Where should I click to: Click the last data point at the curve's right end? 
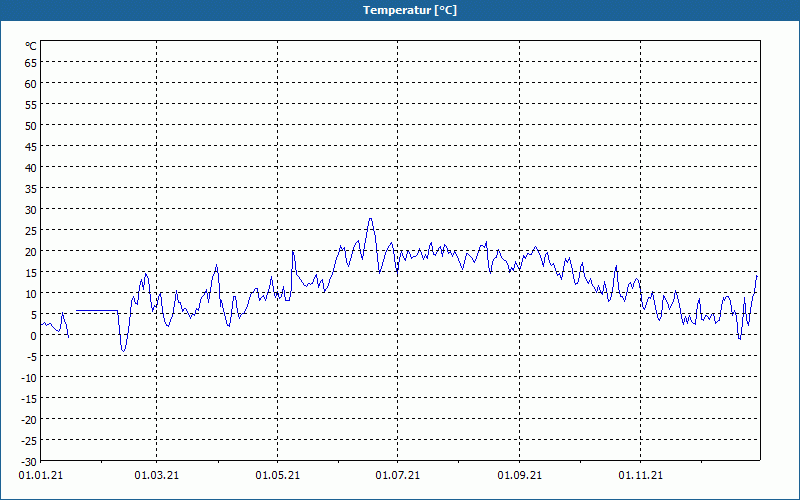tap(757, 275)
